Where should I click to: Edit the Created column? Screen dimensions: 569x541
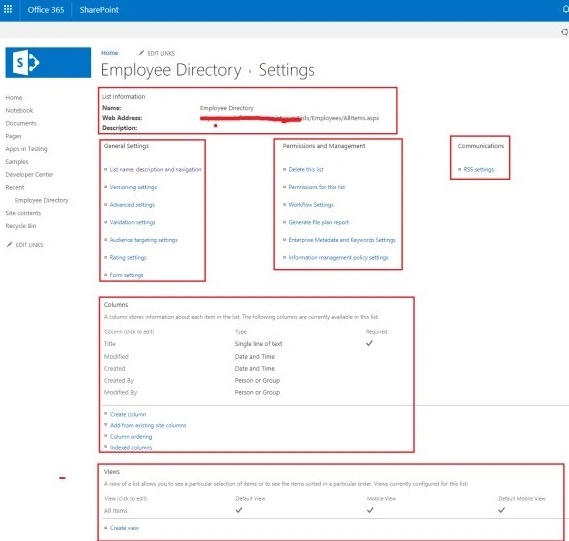click(x=114, y=369)
